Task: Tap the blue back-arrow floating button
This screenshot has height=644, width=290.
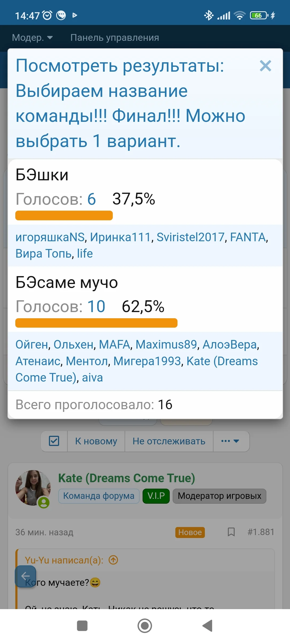Action: pos(26,576)
